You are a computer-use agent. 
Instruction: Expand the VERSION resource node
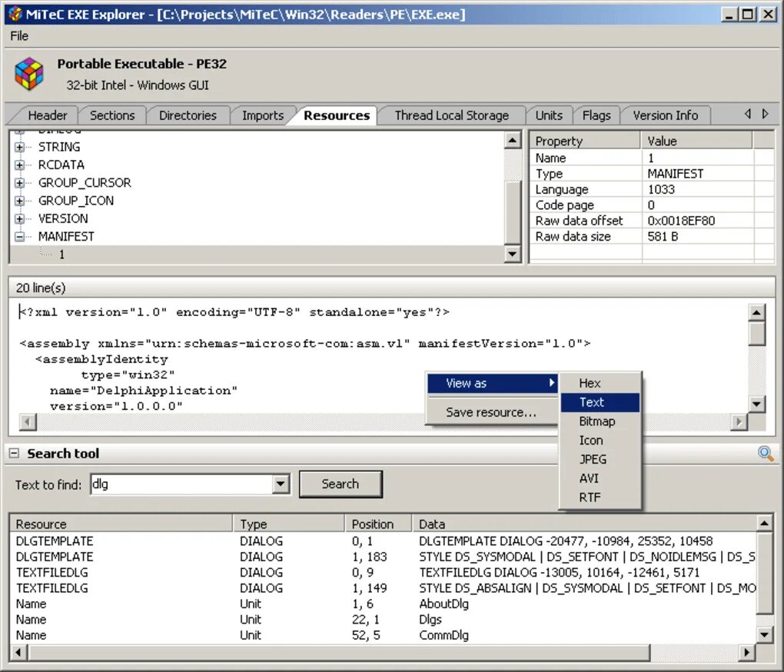tap(19, 219)
